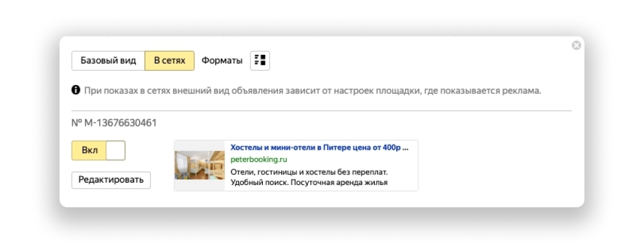644x243 pixels.
Task: Click the ellipsis ending the ad headline
Action: pos(406,149)
